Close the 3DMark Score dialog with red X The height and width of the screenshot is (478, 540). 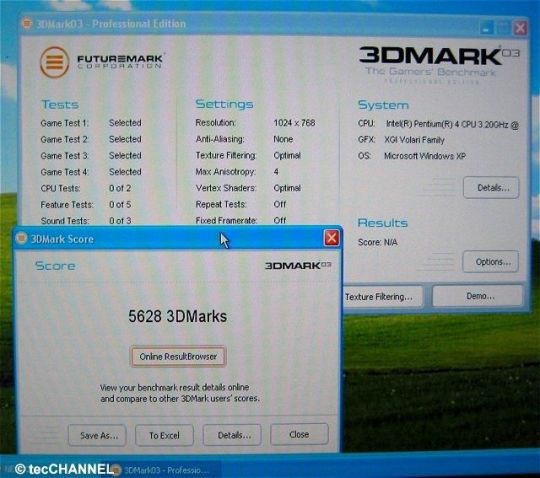pyautogui.click(x=331, y=238)
